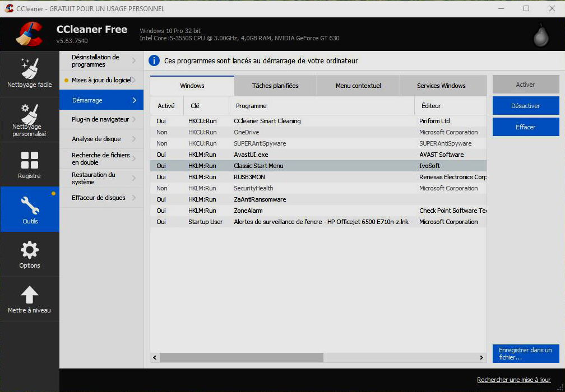Open Recherche de fichiers en double

(x=101, y=158)
